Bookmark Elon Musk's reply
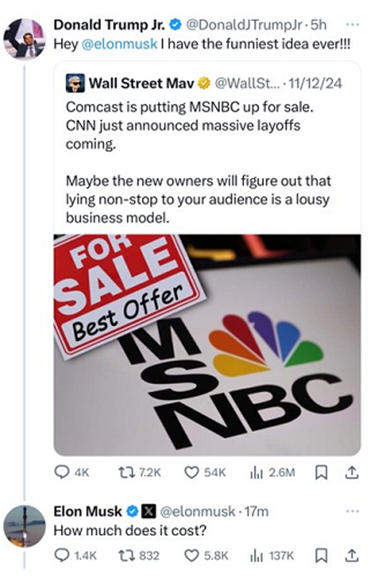Viewport: 378px width, 579px height. pos(321,555)
